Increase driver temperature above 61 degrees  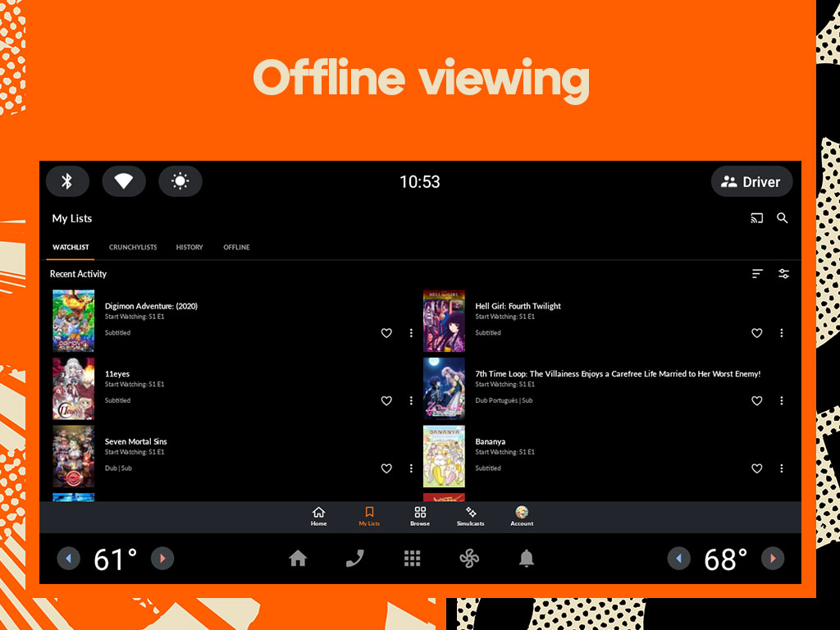click(x=162, y=559)
